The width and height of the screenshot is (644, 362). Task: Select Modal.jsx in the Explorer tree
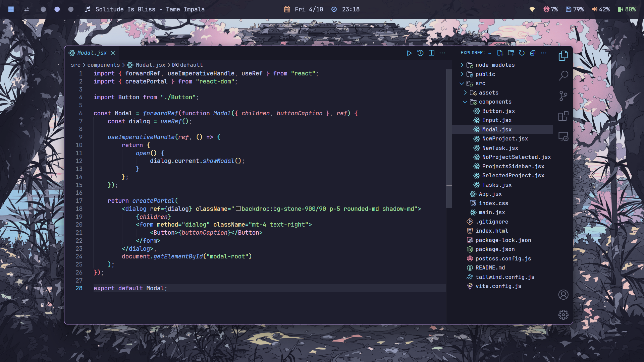502,130
